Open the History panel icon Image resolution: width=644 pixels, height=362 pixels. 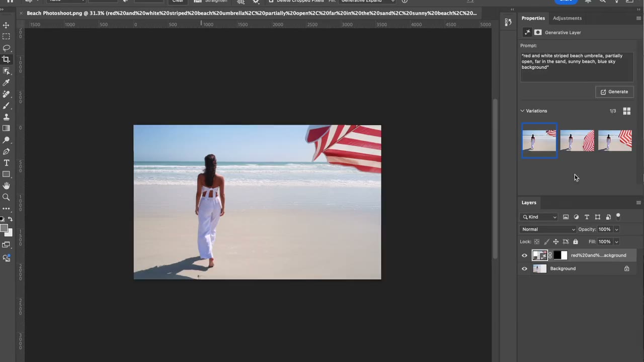click(508, 22)
